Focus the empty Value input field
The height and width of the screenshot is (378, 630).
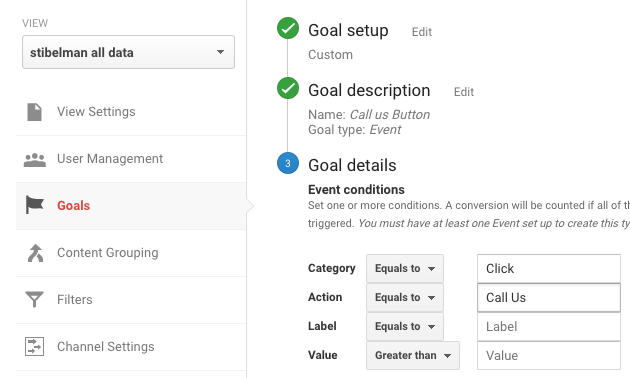(549, 356)
